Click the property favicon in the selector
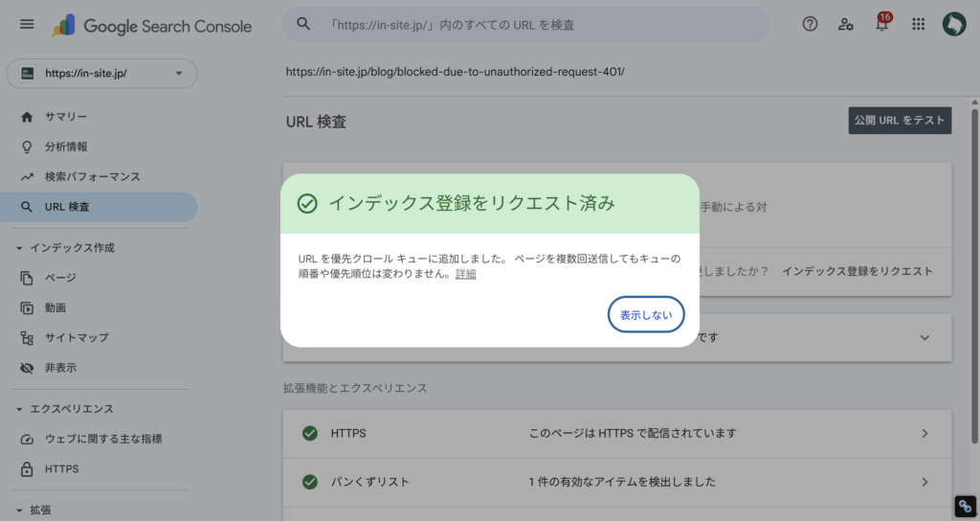980x521 pixels. (27, 73)
